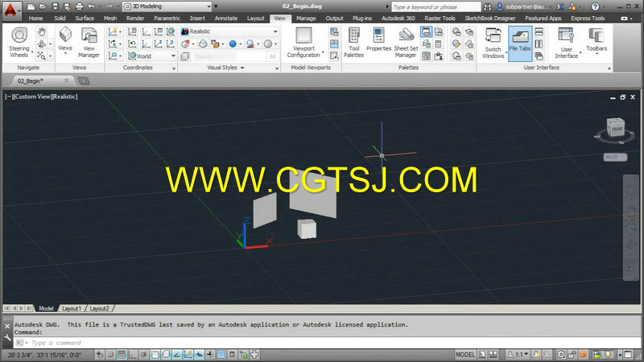Click the ViewCube in the viewport
Viewport: 644px width, 362px height.
[x=615, y=128]
